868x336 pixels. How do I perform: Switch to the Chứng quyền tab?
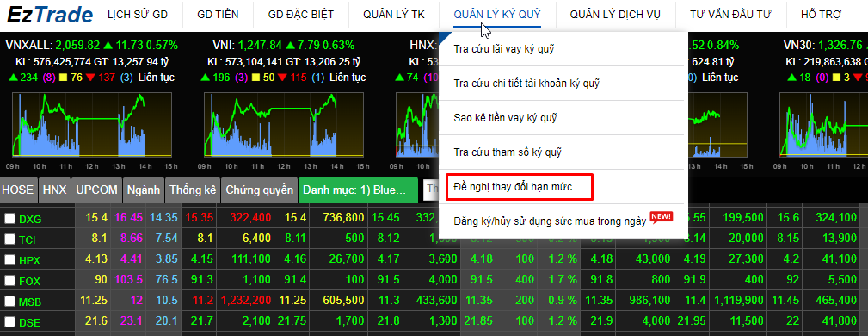click(x=259, y=190)
